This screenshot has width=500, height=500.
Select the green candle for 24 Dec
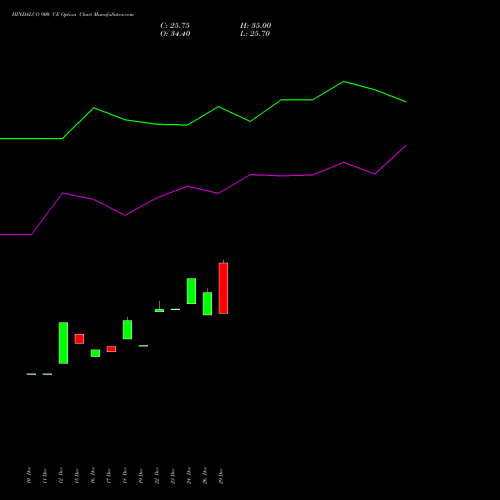[191, 291]
